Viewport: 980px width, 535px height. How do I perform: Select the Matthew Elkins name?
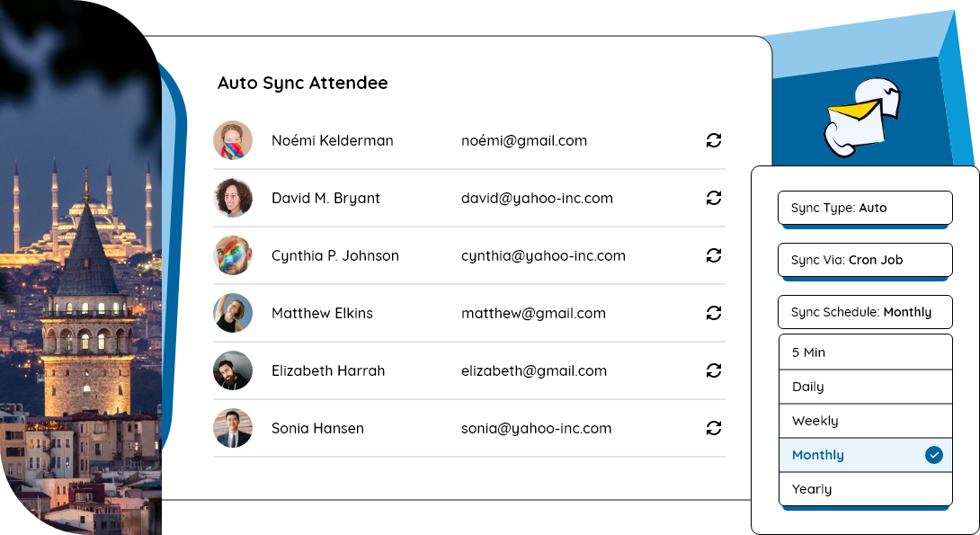pos(322,313)
